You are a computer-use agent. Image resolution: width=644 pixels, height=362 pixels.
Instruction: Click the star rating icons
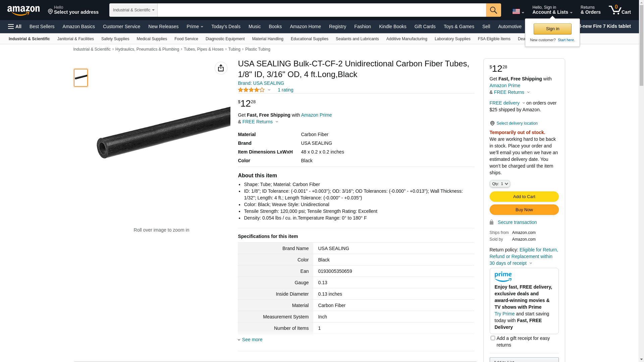(x=251, y=90)
